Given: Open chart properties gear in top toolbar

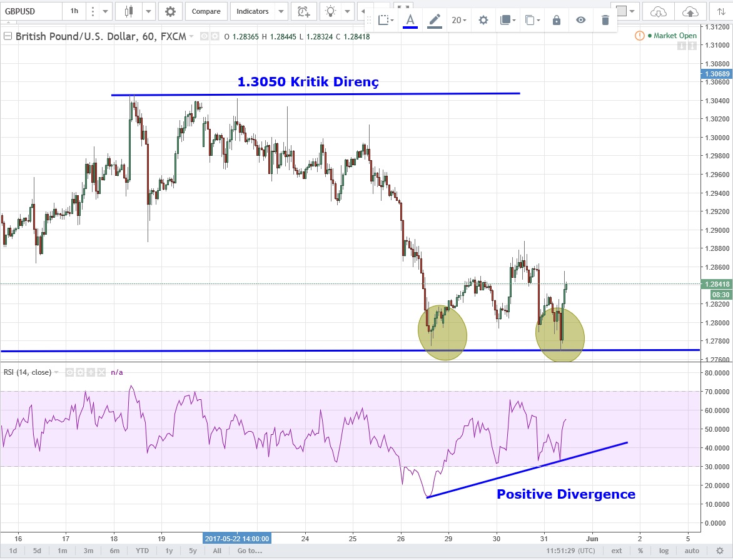Looking at the screenshot, I should coord(170,11).
